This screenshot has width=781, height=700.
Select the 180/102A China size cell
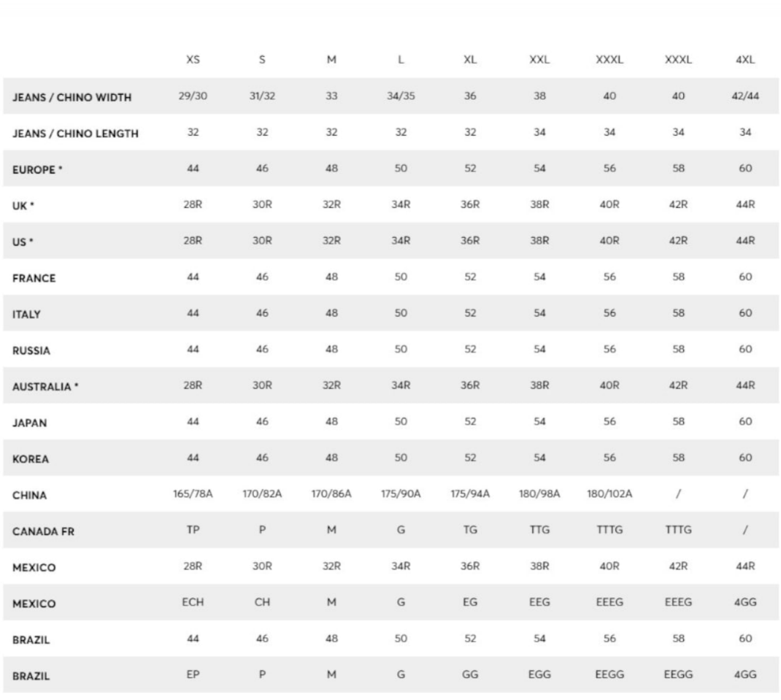609,493
